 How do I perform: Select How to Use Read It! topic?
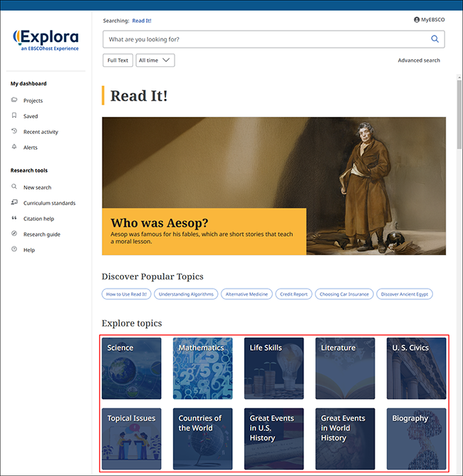(126, 294)
